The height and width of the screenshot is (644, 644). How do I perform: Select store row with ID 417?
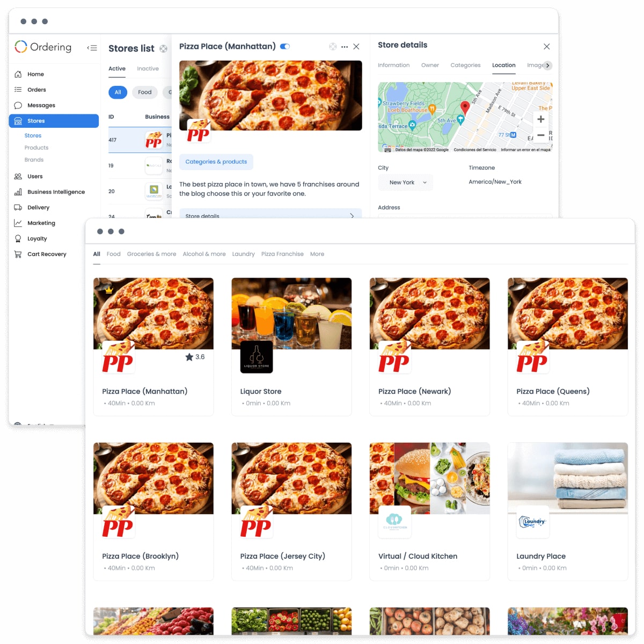(140, 140)
